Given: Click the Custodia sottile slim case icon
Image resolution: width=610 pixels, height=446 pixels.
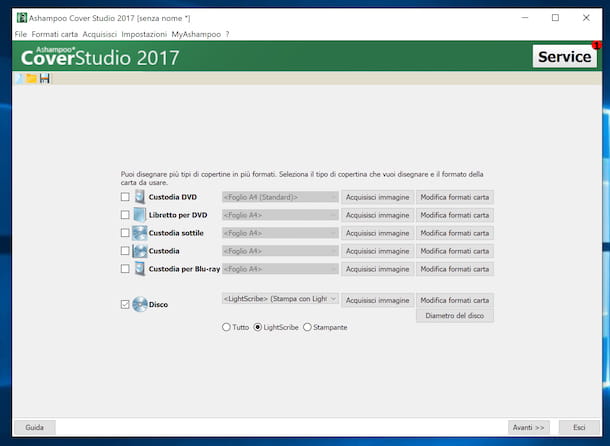Looking at the screenshot, I should 139,233.
